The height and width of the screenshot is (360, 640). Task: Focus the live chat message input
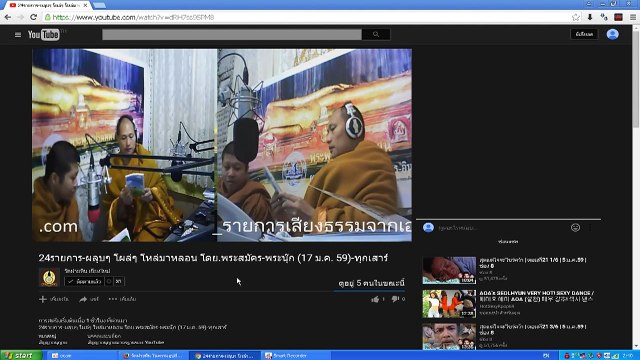502,228
